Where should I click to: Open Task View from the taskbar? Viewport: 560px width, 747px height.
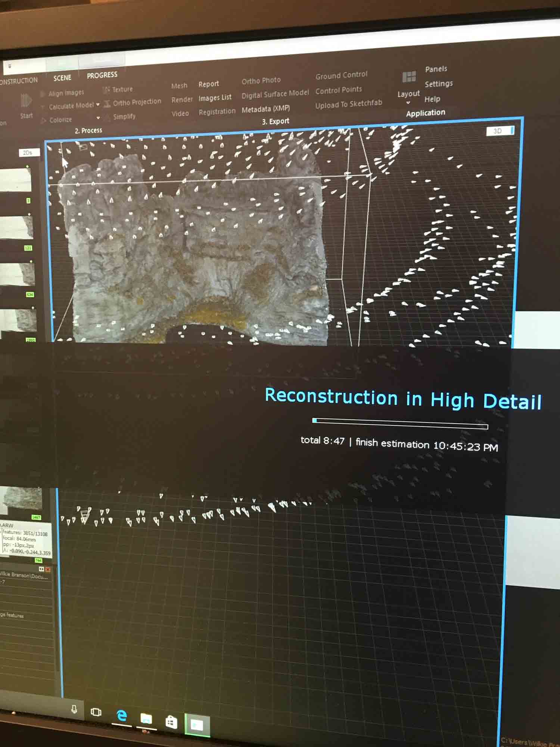(96, 712)
